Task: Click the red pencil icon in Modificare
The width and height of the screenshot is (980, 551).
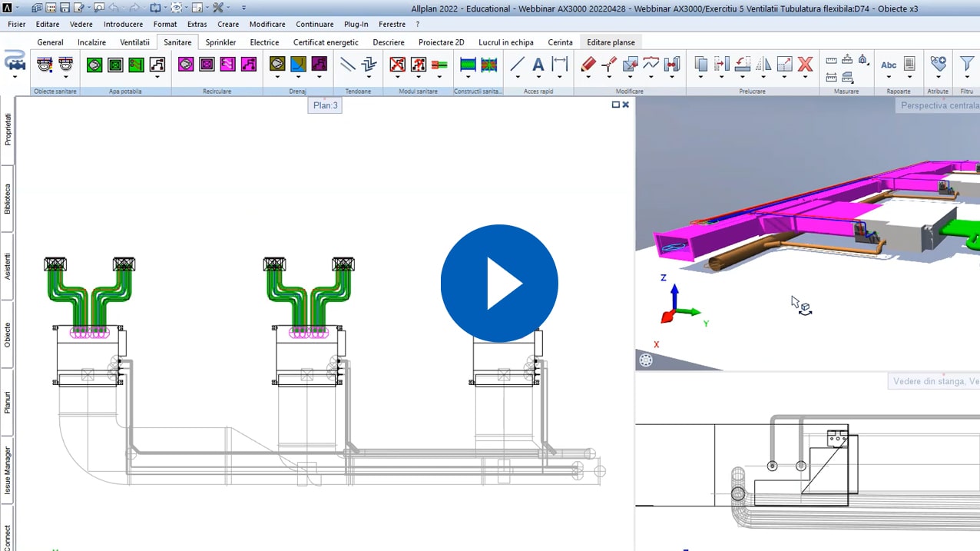Action: pyautogui.click(x=588, y=65)
